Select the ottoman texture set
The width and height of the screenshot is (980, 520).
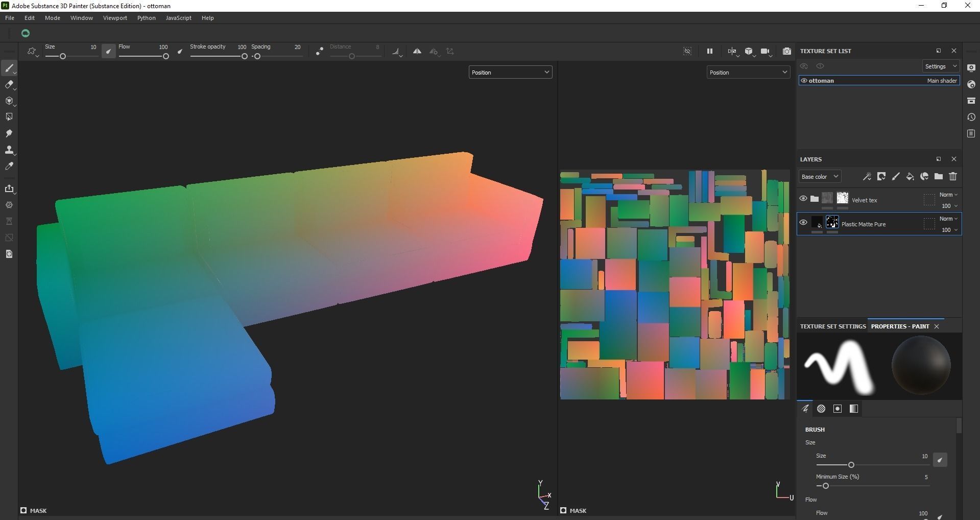click(x=879, y=81)
